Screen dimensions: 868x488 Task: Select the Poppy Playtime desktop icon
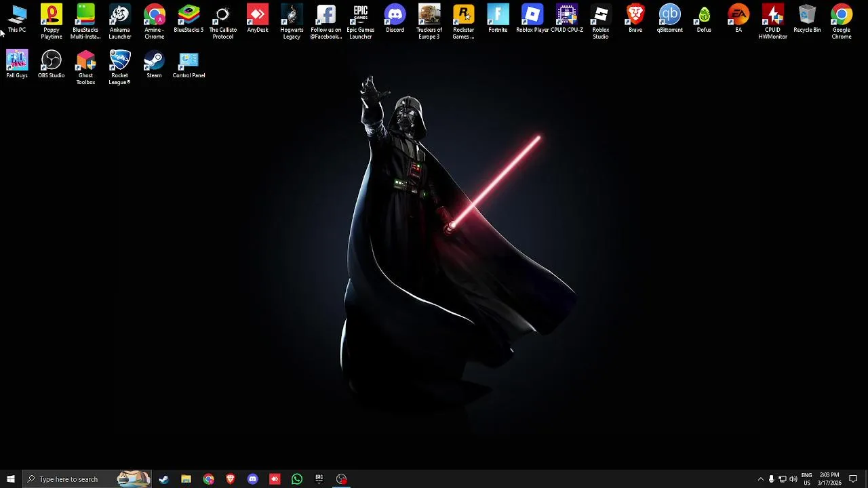coord(52,22)
